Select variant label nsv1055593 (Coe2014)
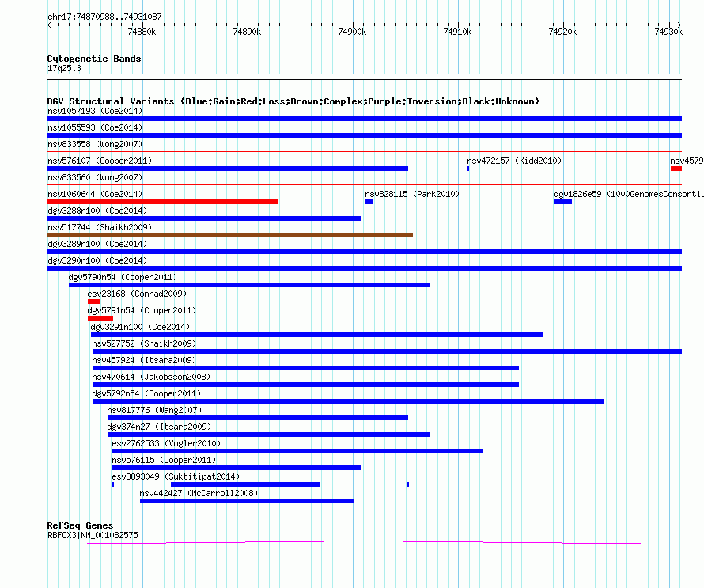The width and height of the screenshot is (704, 588). (95, 127)
